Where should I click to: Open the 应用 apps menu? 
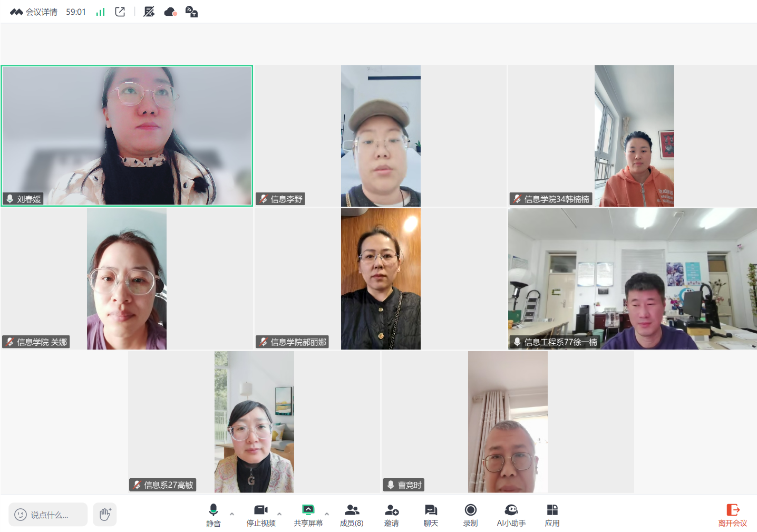[x=552, y=515]
